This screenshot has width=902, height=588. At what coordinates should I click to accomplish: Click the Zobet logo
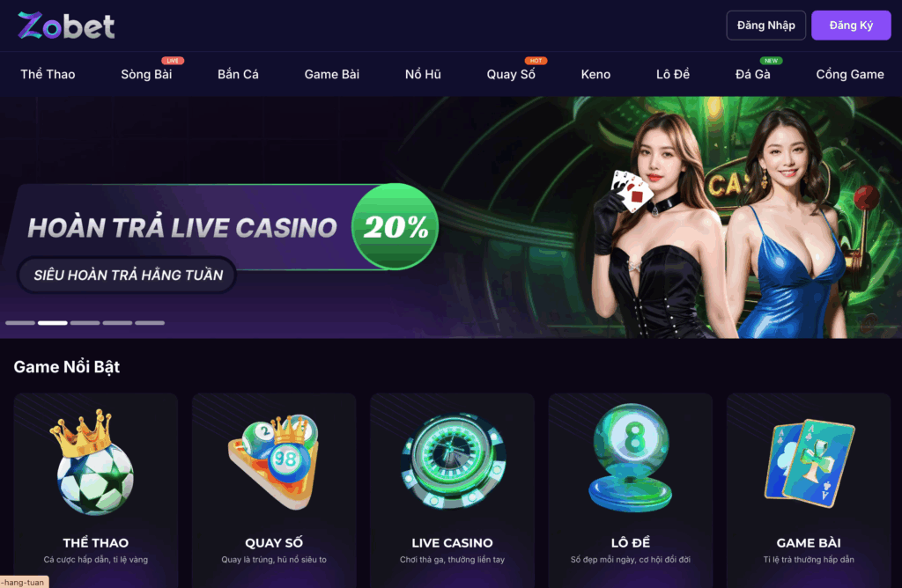point(66,26)
